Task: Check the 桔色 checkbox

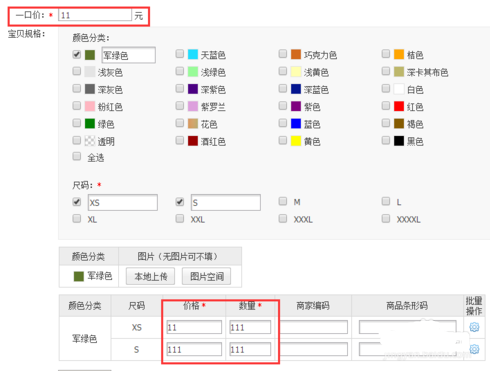Action: [x=386, y=54]
